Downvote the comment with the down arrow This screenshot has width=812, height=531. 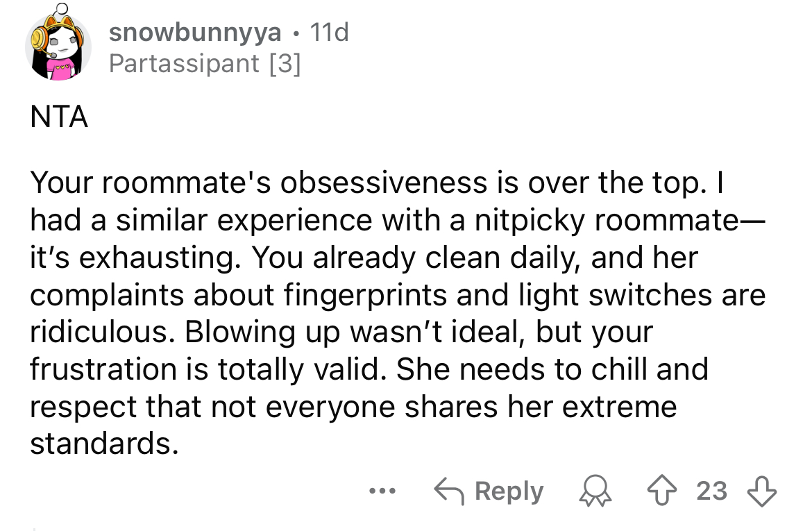click(x=763, y=491)
